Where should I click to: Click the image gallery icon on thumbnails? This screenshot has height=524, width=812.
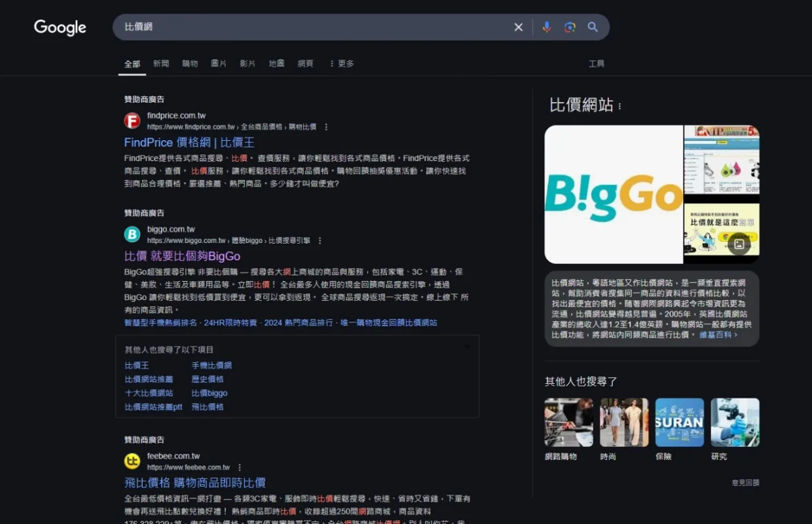(739, 244)
